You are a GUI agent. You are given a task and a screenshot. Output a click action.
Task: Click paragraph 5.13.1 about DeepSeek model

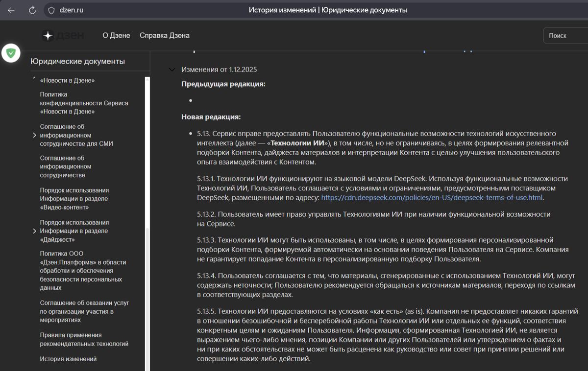[383, 188]
